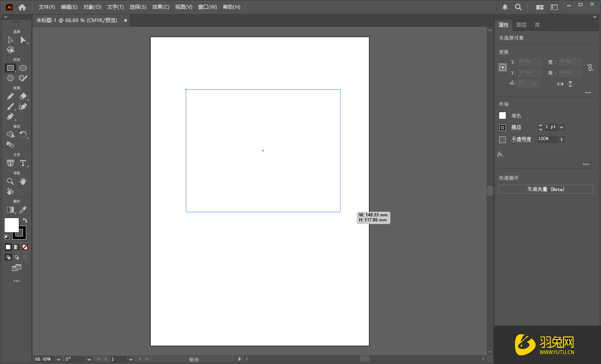Switch to the 图层 tab
This screenshot has width=601, height=364.
521,25
